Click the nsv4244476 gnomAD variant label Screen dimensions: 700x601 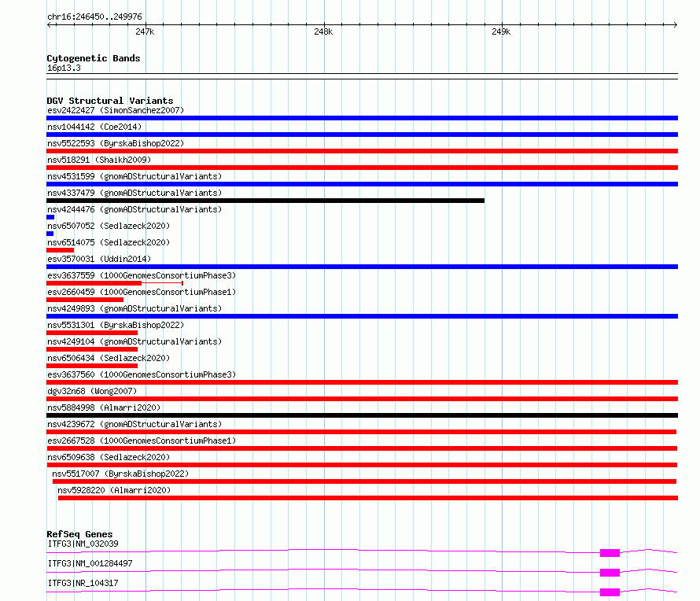(x=134, y=209)
